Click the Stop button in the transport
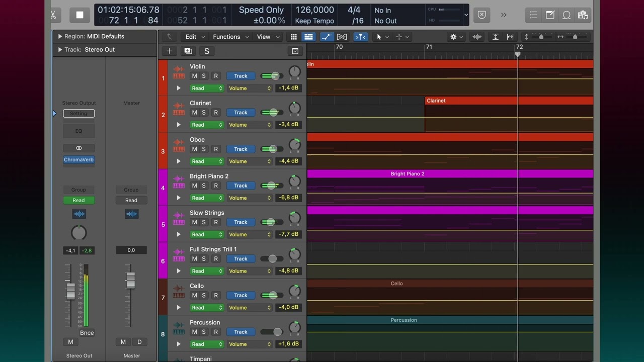Viewport: 644px width, 362px height. 79,15
